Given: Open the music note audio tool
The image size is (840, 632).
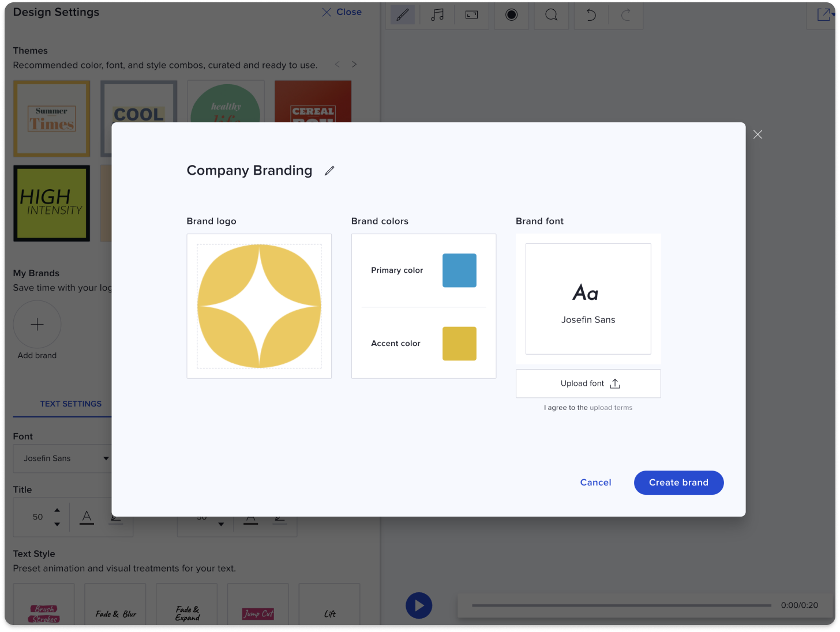Looking at the screenshot, I should 437,15.
